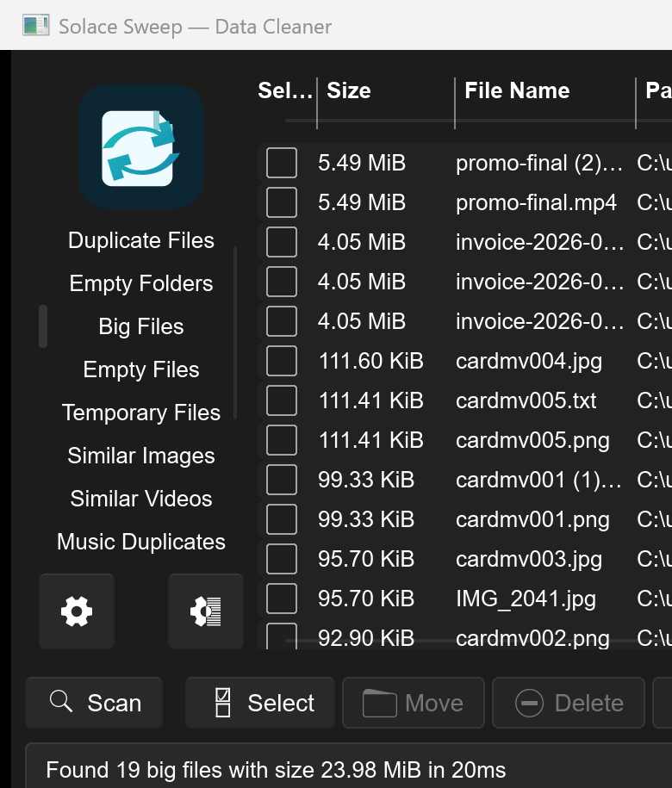This screenshot has width=672, height=788.
Task: Open the Duplicate Files tool
Action: coord(141,240)
